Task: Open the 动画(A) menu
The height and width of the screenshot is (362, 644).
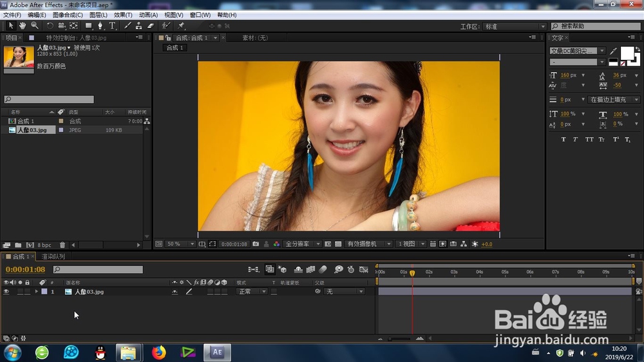Action: click(x=148, y=15)
